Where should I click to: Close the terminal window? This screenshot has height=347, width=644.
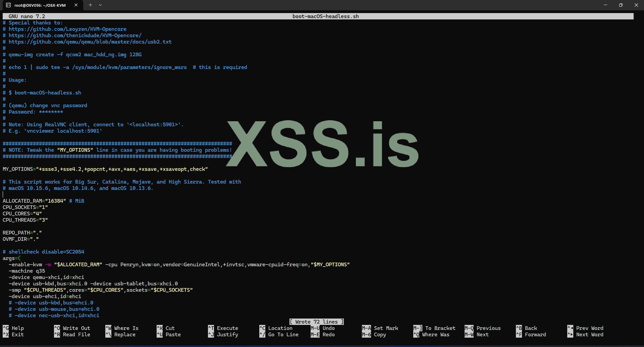636,5
